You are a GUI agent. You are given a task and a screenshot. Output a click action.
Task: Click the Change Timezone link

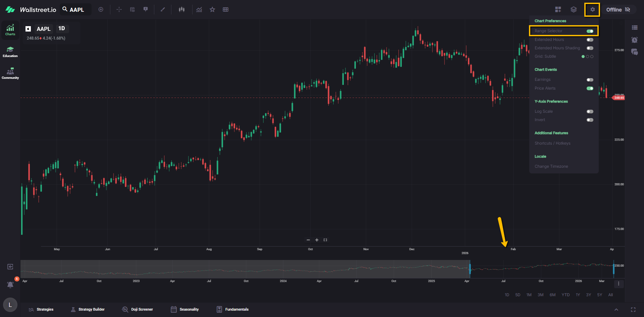pos(551,166)
